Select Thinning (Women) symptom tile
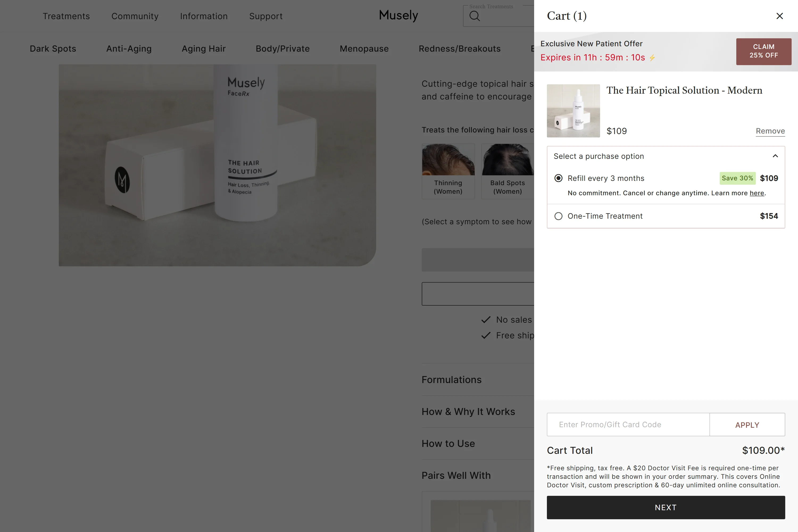 (448, 171)
